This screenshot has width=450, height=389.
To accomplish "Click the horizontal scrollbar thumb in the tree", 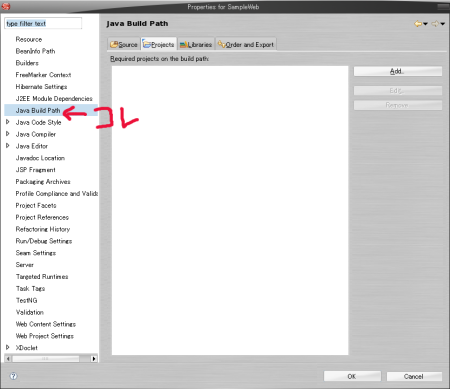I will point(46,359).
